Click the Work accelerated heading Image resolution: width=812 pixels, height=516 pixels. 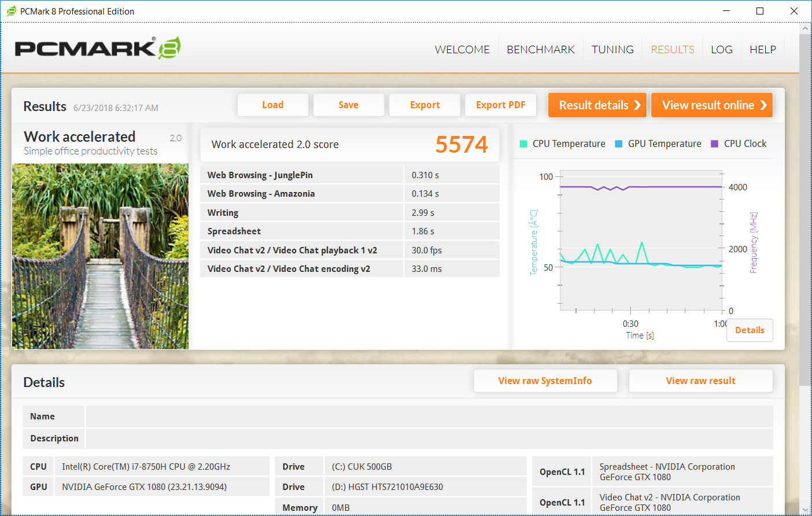point(80,137)
